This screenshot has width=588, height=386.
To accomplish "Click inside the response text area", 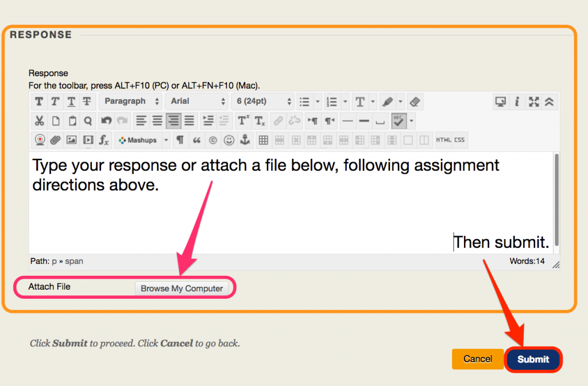I will pyautogui.click(x=291, y=203).
